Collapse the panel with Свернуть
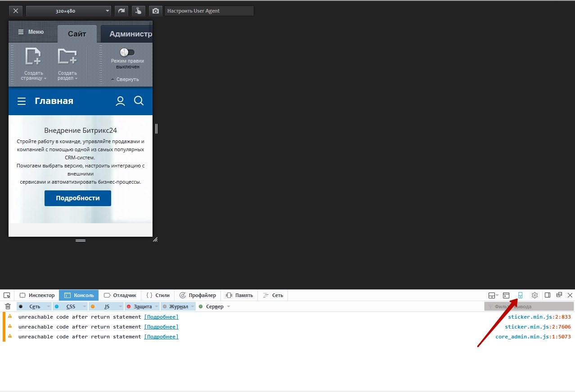575x392 pixels. 125,79
